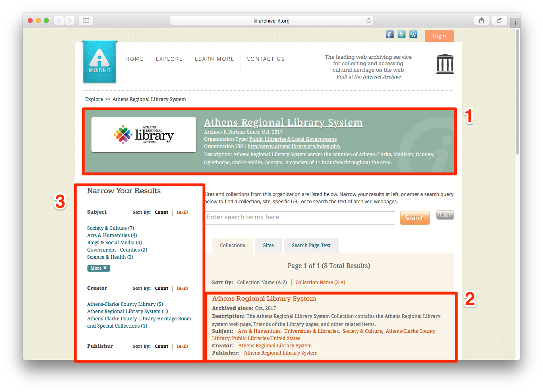
Task: Go back with browser back arrow
Action: [x=59, y=21]
